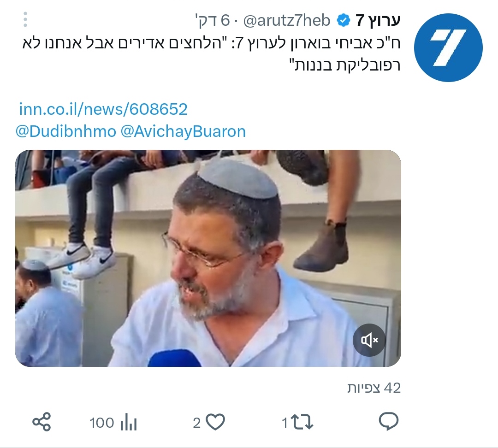Open the reply comment icon
This screenshot has width=498, height=448.
click(388, 422)
